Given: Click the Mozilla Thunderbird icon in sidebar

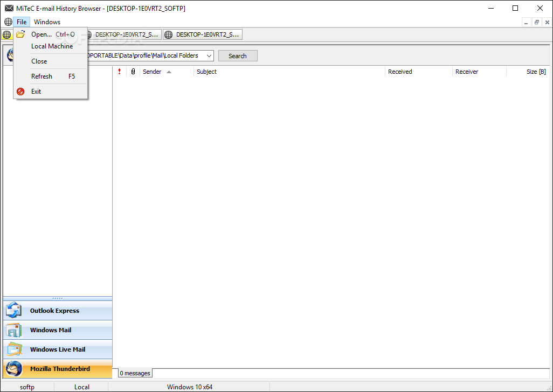Looking at the screenshot, I should 14,369.
